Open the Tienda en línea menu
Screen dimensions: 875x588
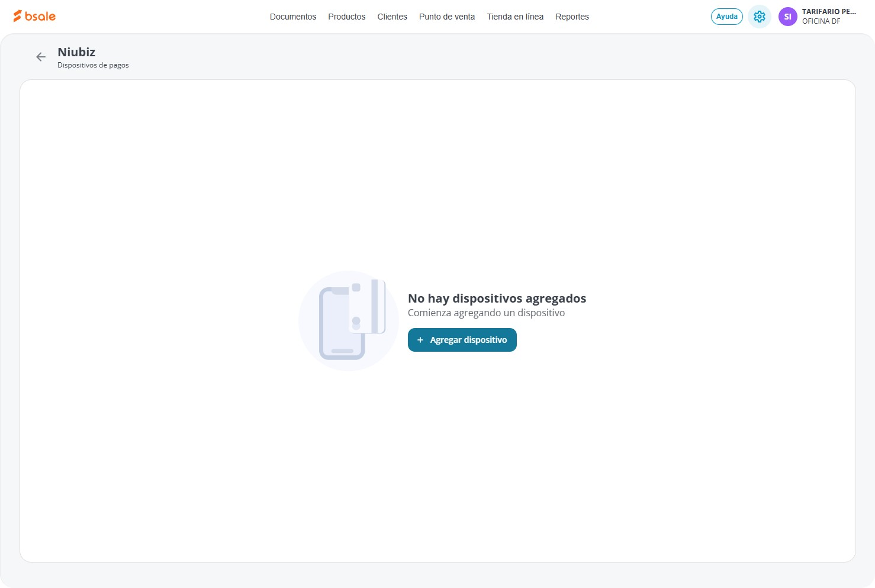515,17
